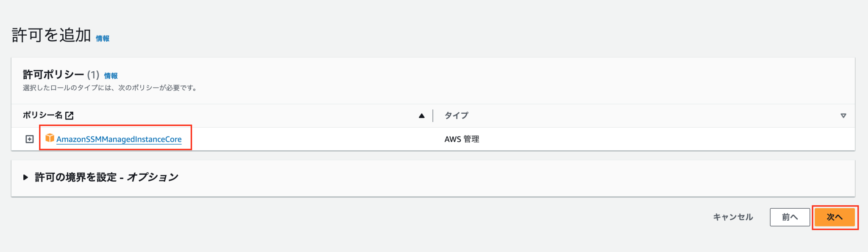The image size is (868, 252).
Task: Select the AmazonSSMManagedInstanceCore policy row
Action: point(120,139)
